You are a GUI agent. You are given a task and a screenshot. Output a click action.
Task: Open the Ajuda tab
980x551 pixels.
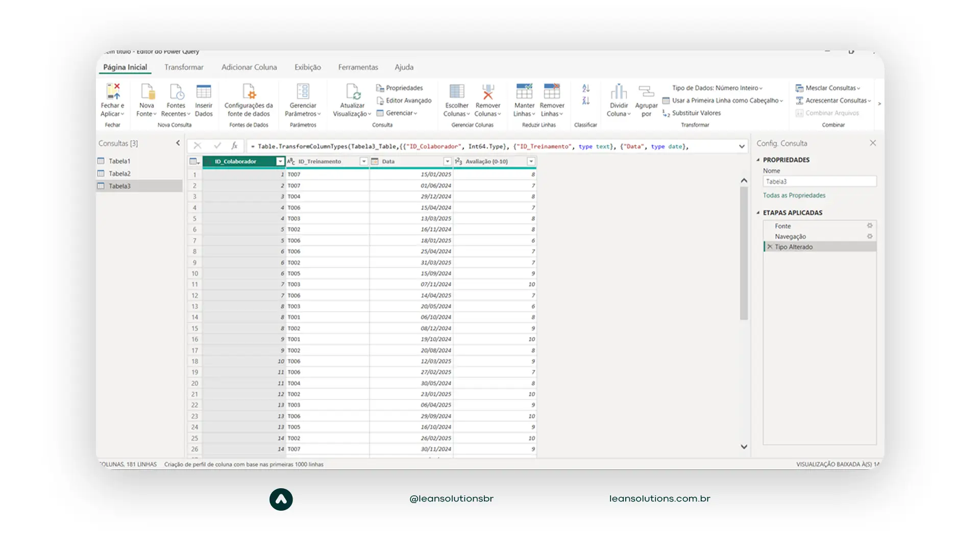tap(404, 67)
